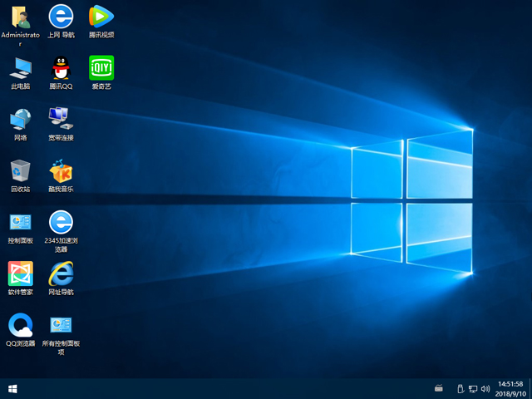Open the taskbar clock and date
The height and width of the screenshot is (399, 532).
tap(510, 388)
